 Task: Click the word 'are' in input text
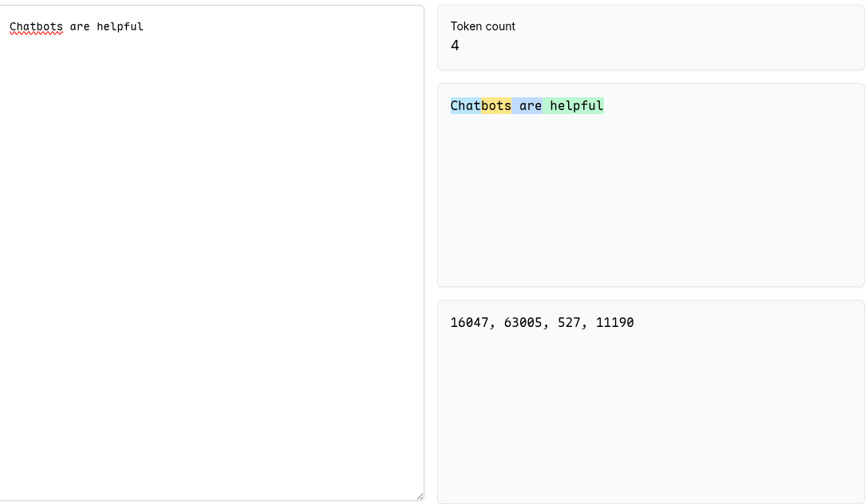click(80, 26)
